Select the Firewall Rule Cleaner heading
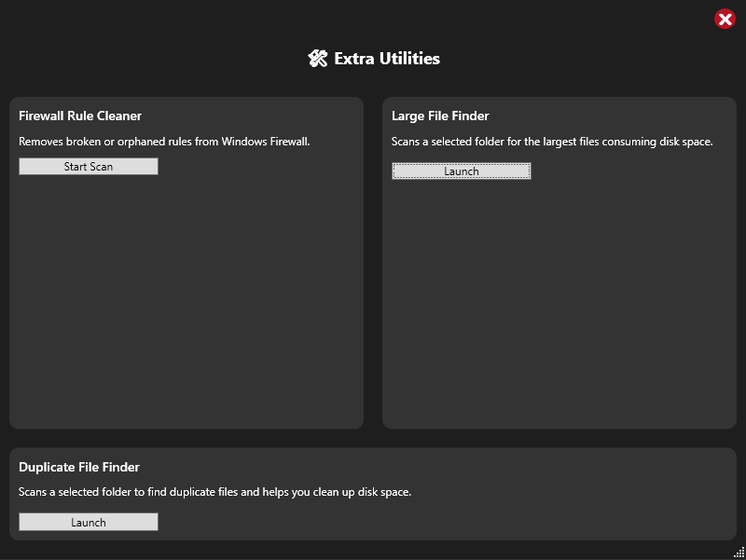This screenshot has width=746, height=560. click(80, 116)
